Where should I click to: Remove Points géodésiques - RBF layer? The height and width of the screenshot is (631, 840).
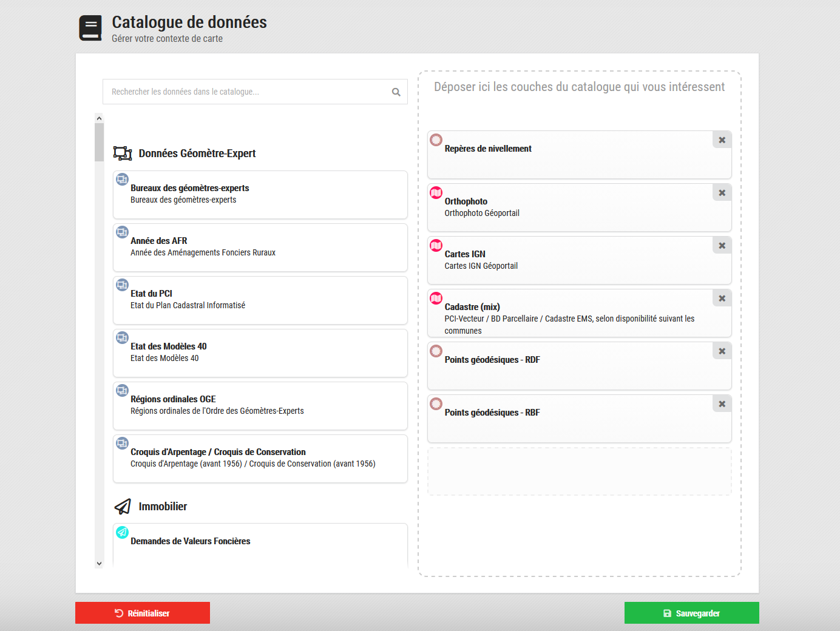pyautogui.click(x=722, y=404)
